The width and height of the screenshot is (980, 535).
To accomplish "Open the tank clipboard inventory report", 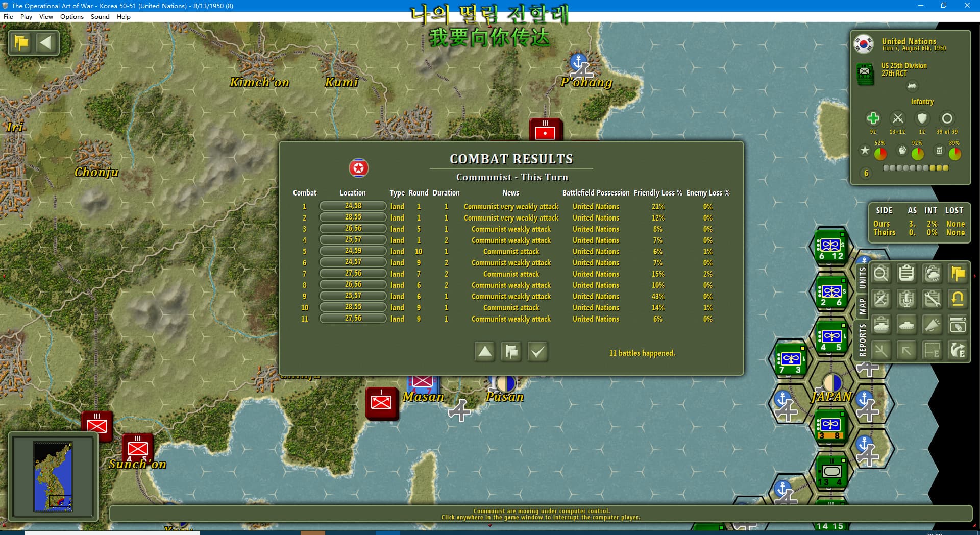I will coord(881,325).
